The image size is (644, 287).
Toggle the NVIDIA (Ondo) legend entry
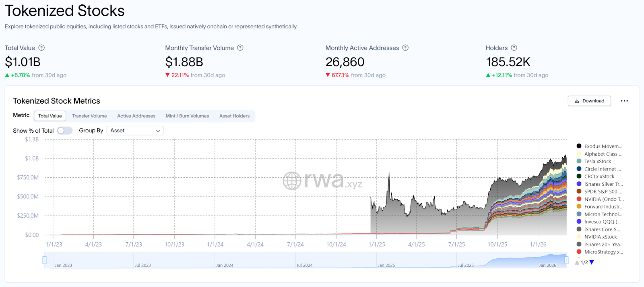tap(600, 199)
